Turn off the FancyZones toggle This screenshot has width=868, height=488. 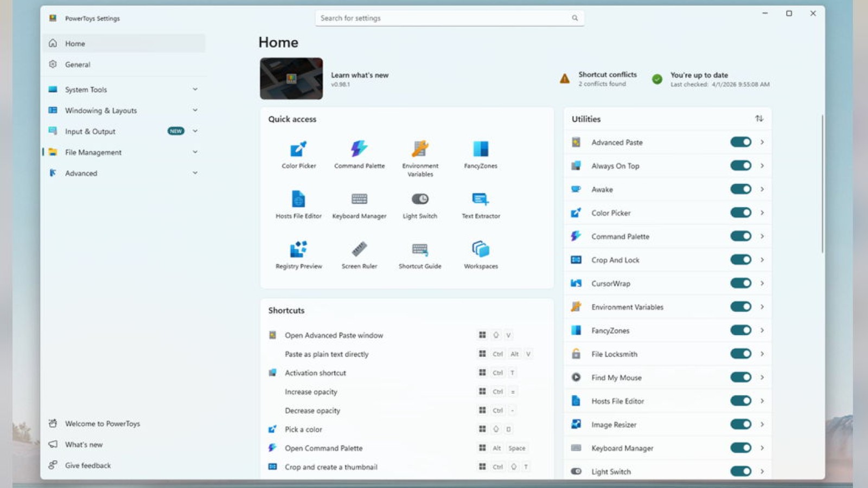[x=741, y=330]
